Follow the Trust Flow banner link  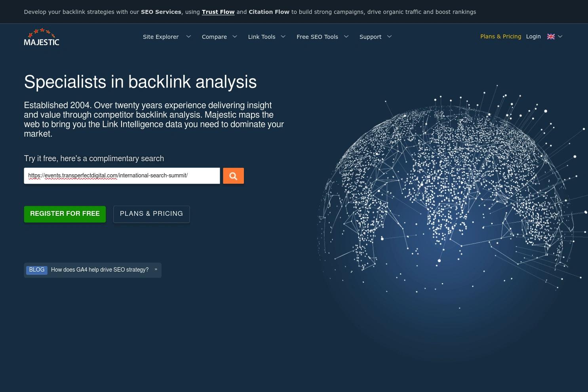pyautogui.click(x=218, y=12)
